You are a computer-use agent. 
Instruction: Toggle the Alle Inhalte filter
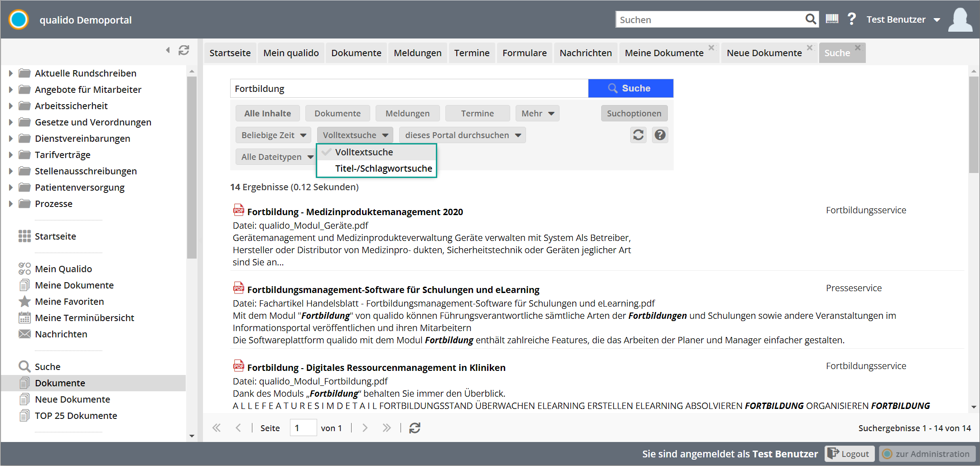point(268,113)
